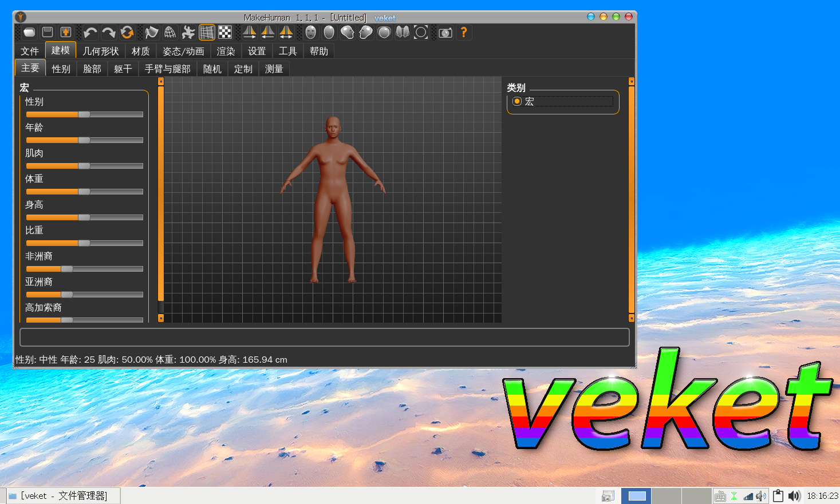Click the empty text field above status bar

325,338
